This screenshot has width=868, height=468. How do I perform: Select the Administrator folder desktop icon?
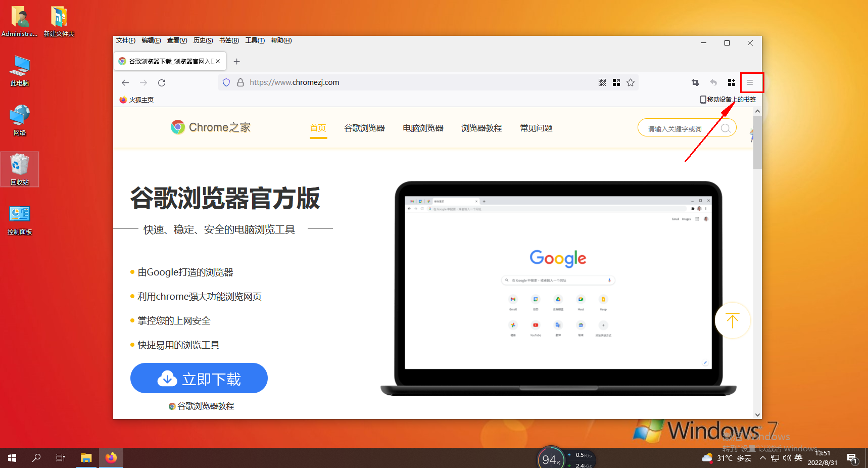20,21
